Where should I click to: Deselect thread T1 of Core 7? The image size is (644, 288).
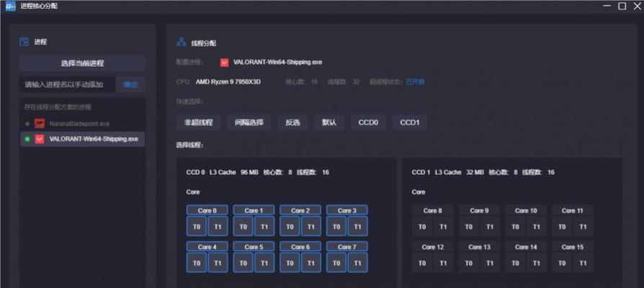358,263
